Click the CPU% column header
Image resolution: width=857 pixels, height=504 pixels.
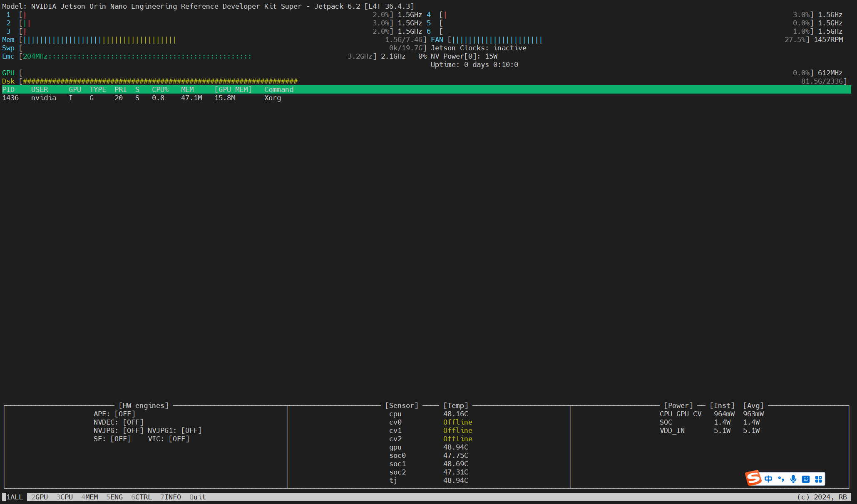tap(160, 89)
